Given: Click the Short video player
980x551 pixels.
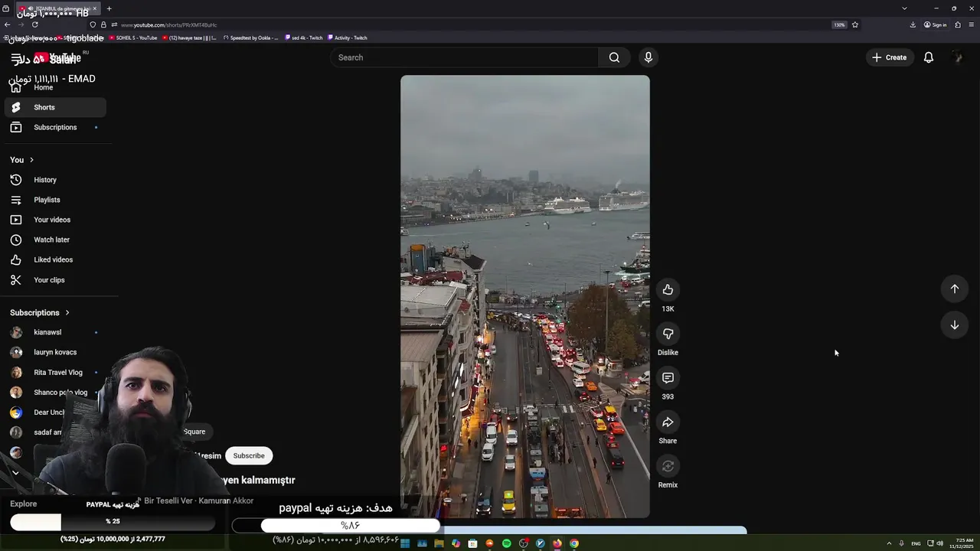Looking at the screenshot, I should click(x=525, y=296).
